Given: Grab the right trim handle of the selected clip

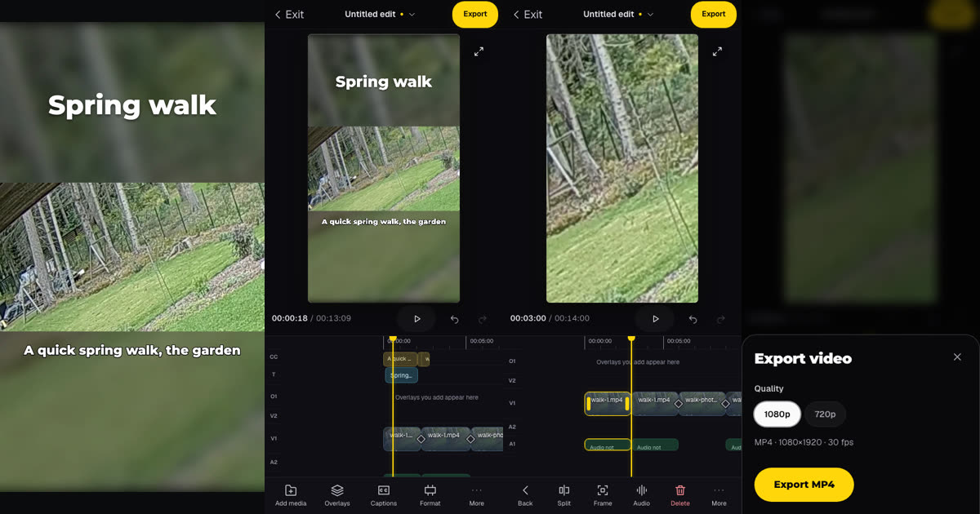Looking at the screenshot, I should (x=627, y=404).
